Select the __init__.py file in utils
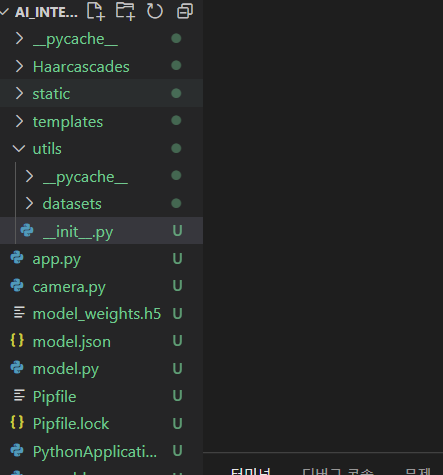 [101, 231]
